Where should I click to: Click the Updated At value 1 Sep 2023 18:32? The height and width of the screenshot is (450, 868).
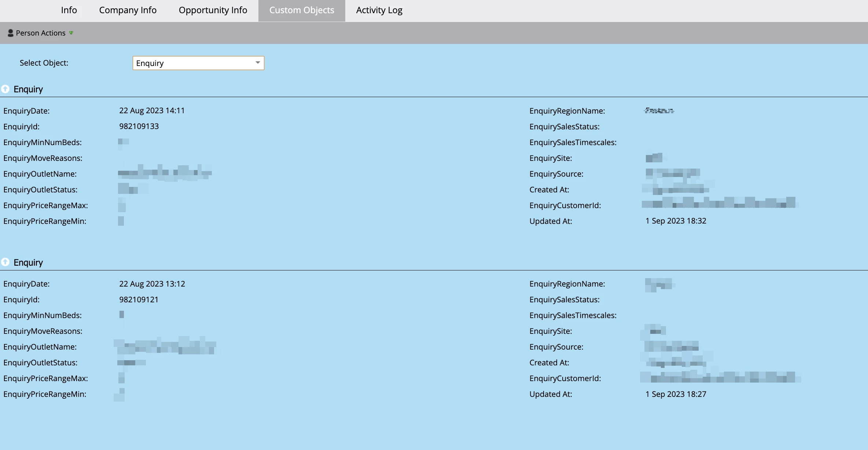(676, 221)
